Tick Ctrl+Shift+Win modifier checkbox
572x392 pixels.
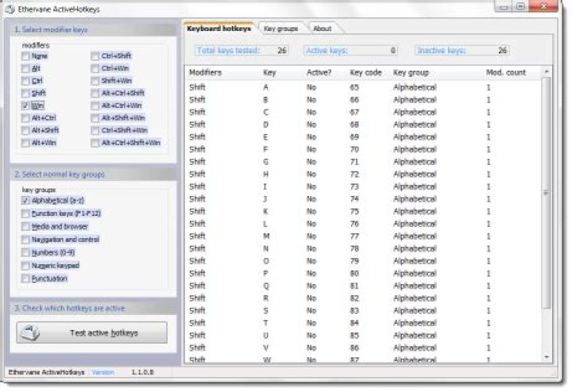point(95,130)
